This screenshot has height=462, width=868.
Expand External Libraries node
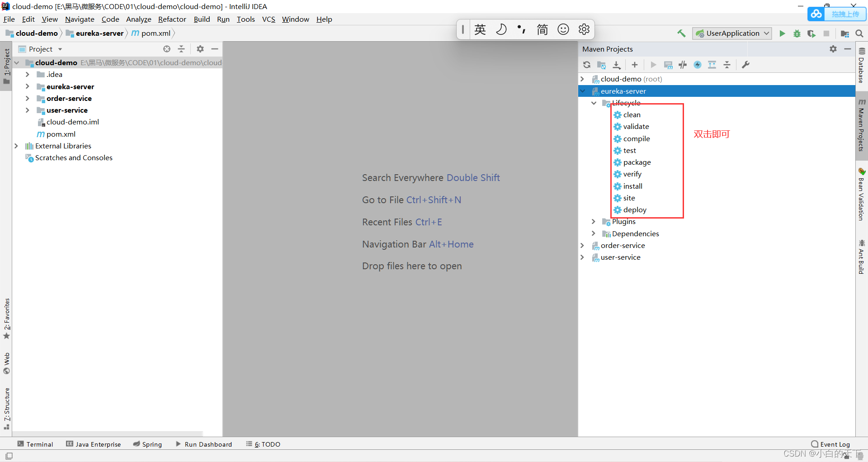(16, 146)
